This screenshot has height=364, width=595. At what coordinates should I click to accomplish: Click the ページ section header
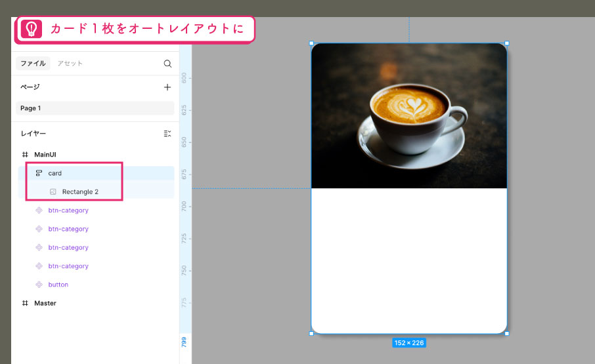click(30, 87)
